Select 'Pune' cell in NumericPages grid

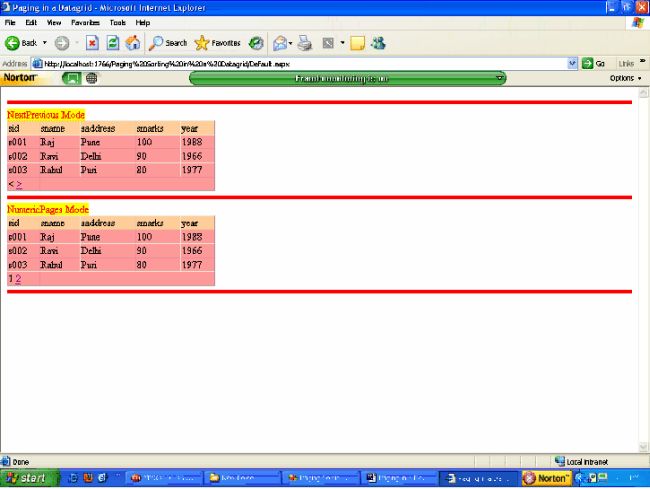pos(90,237)
